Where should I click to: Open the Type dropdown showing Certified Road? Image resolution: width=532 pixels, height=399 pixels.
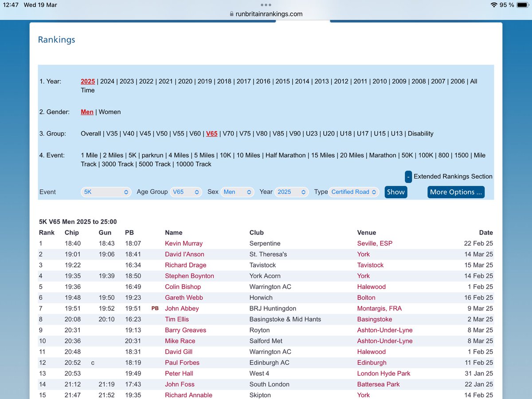pyautogui.click(x=354, y=192)
